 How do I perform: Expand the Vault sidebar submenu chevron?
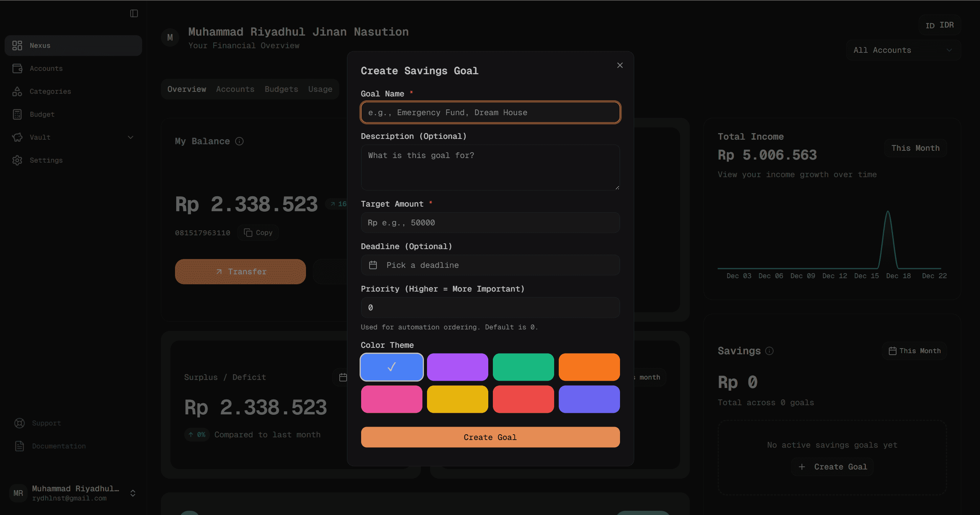pyautogui.click(x=131, y=137)
